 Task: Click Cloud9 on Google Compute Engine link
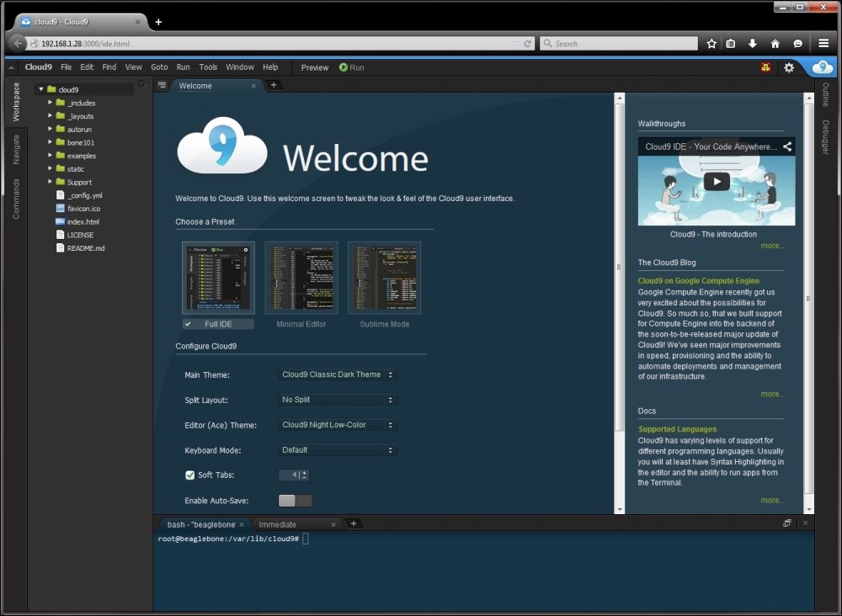[x=698, y=281]
